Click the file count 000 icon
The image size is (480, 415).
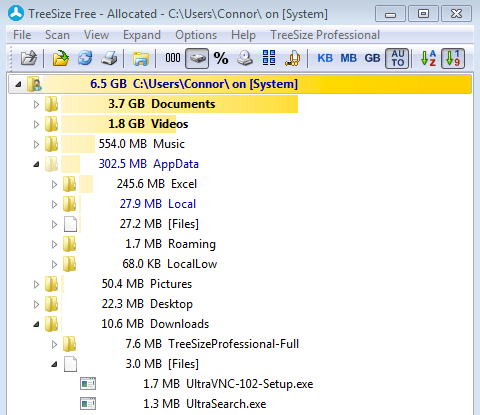(x=173, y=58)
